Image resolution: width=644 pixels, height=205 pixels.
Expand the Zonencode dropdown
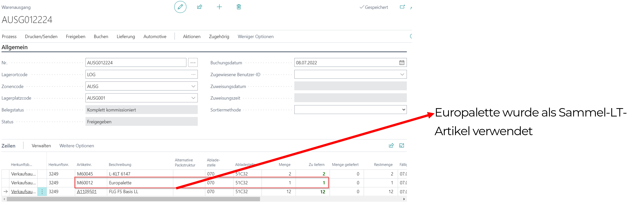click(193, 86)
